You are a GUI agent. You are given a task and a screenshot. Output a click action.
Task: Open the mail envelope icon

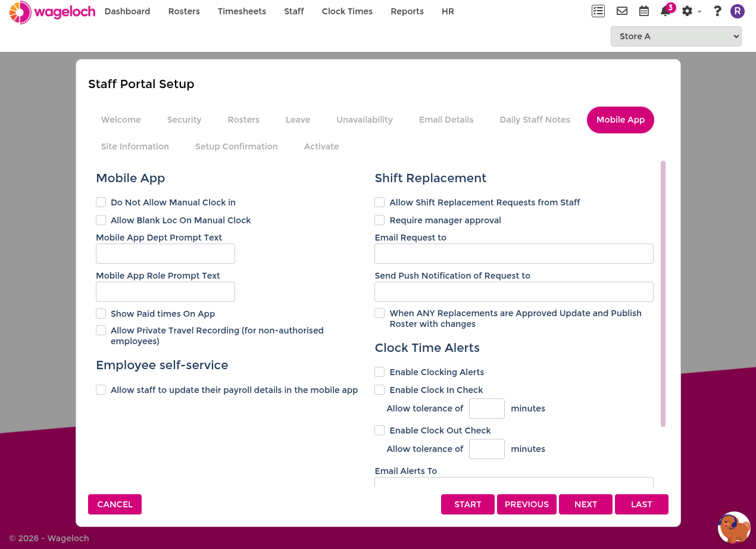[622, 11]
